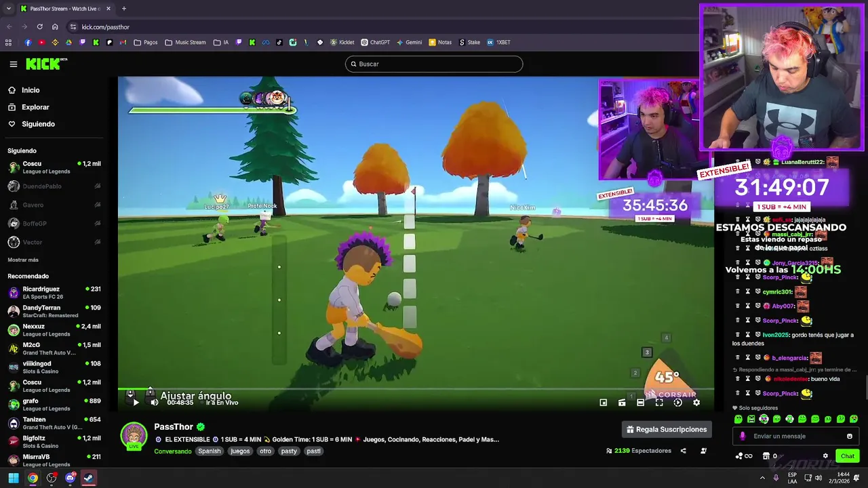868x488 pixels.
Task: Click the juegos tag chip
Action: [x=240, y=451]
